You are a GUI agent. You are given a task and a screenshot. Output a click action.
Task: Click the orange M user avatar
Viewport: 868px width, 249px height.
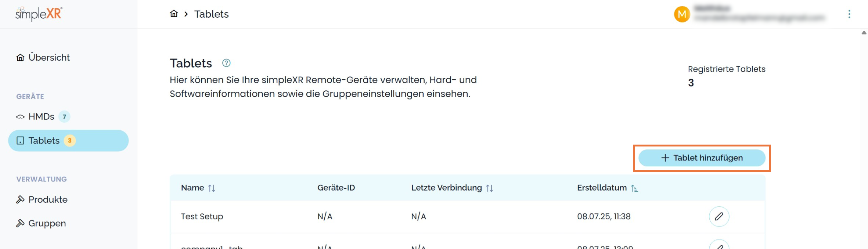[682, 14]
